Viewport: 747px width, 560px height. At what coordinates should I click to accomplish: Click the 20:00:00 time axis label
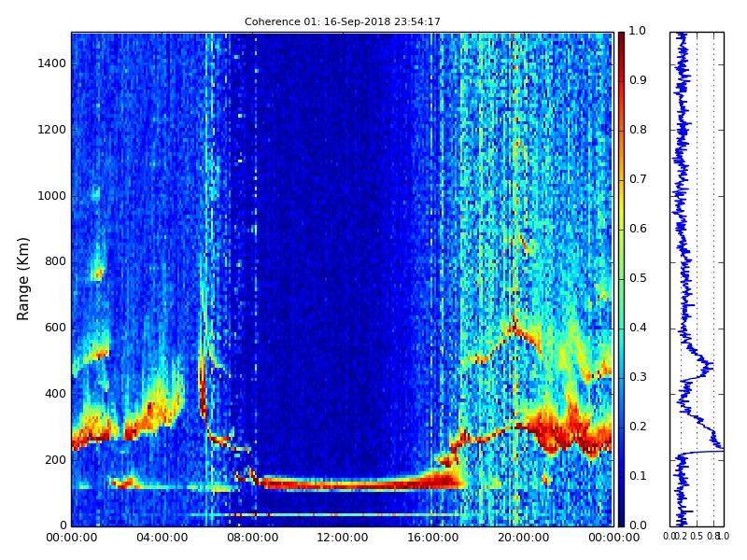[x=524, y=538]
